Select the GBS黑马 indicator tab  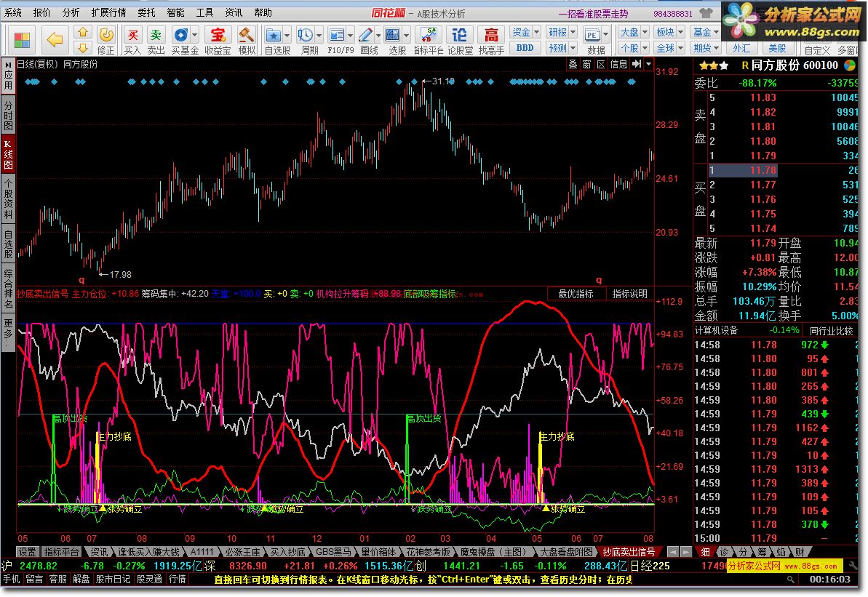coord(333,552)
